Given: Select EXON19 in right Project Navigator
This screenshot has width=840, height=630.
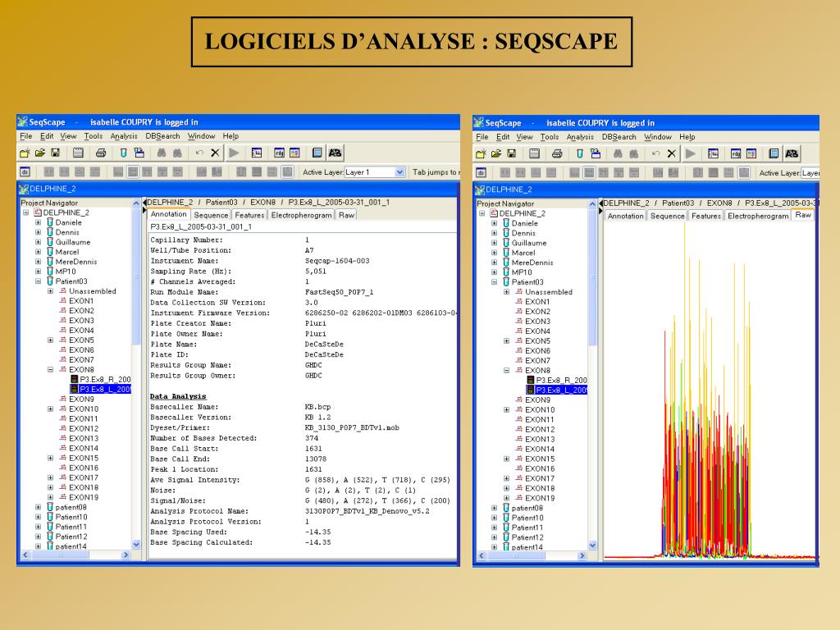Looking at the screenshot, I should click(x=540, y=498).
